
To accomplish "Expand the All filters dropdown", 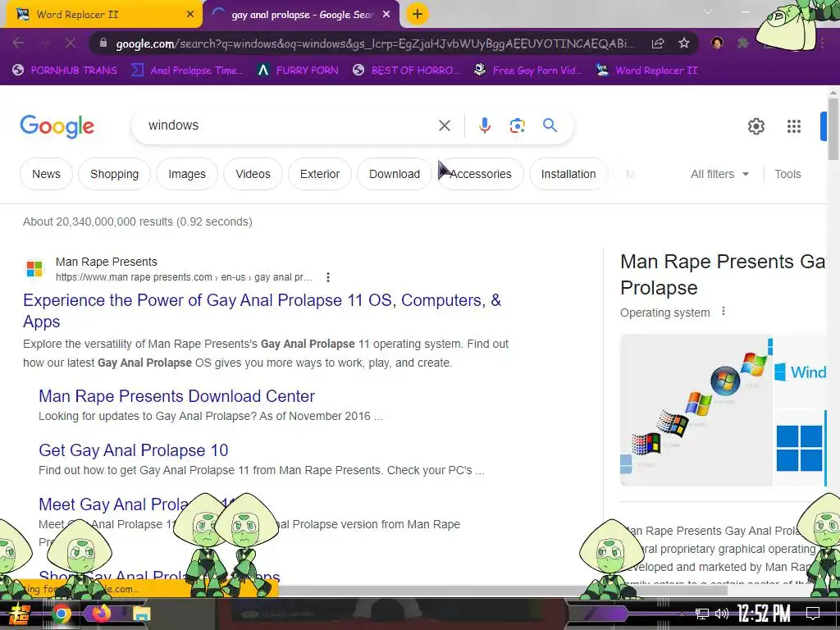I will click(719, 174).
